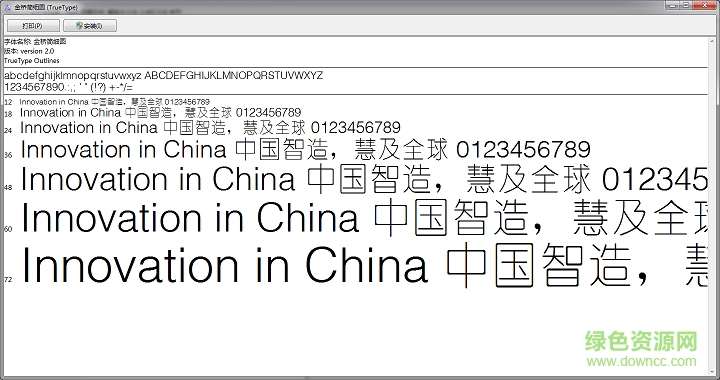Click the size label '60'

[8, 229]
